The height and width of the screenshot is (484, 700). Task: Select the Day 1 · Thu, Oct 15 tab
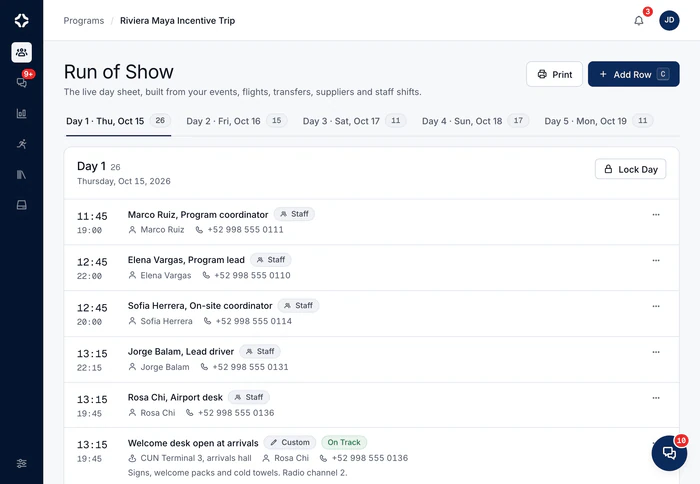tap(118, 121)
